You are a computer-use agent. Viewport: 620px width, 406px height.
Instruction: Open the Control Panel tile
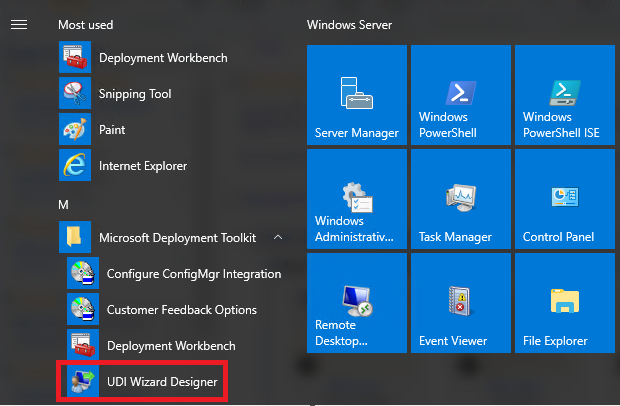565,199
